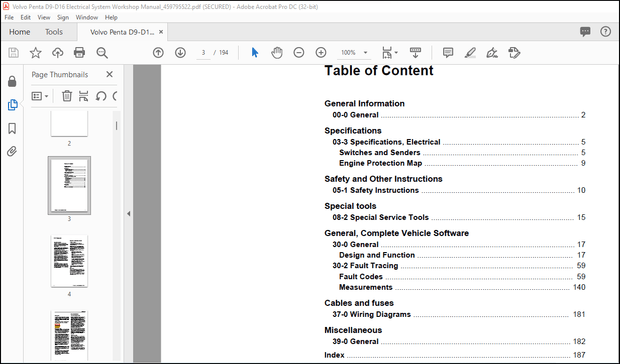Select the Hand pan tool
Viewport: 620px width, 364px height.
point(277,53)
